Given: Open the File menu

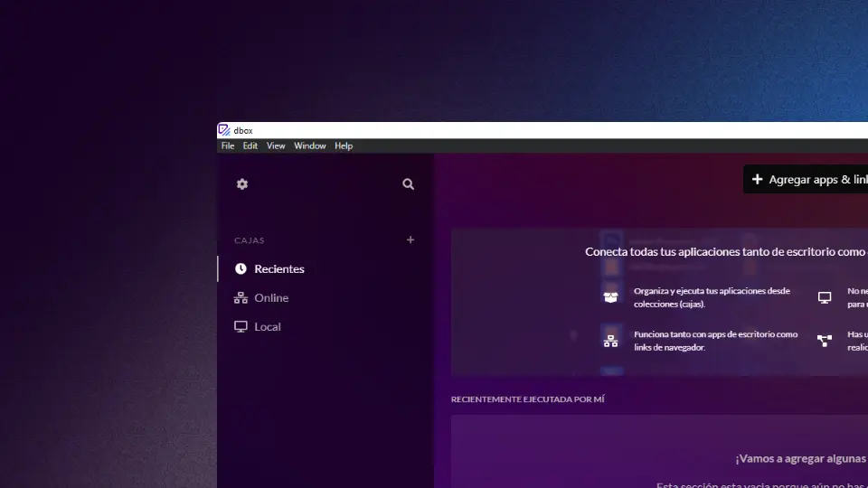Looking at the screenshot, I should 228,146.
